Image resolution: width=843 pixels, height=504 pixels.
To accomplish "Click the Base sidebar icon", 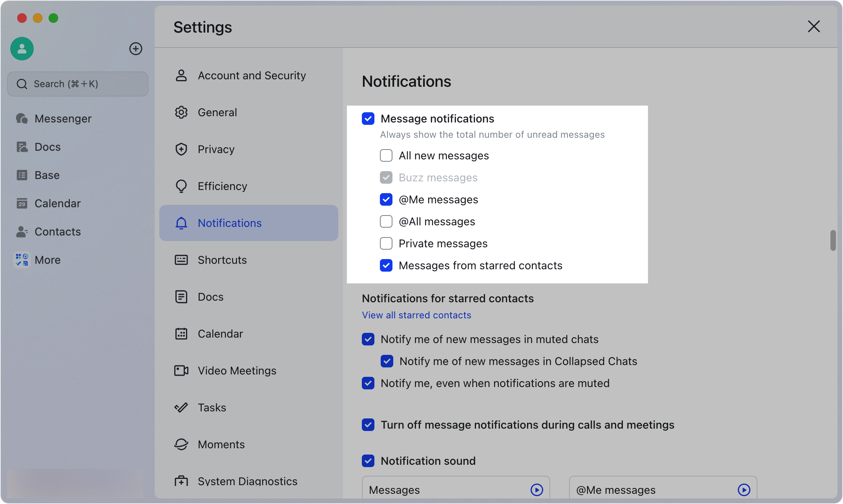I will [x=22, y=175].
